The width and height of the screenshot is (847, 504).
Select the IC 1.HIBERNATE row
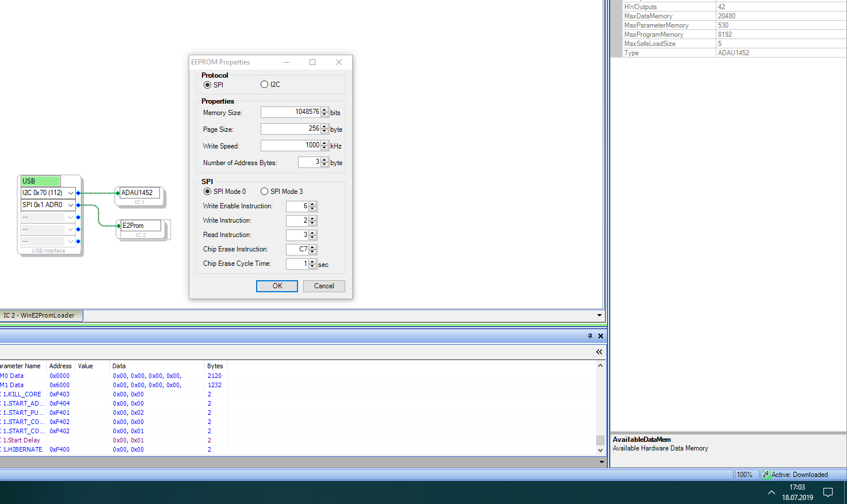point(297,449)
